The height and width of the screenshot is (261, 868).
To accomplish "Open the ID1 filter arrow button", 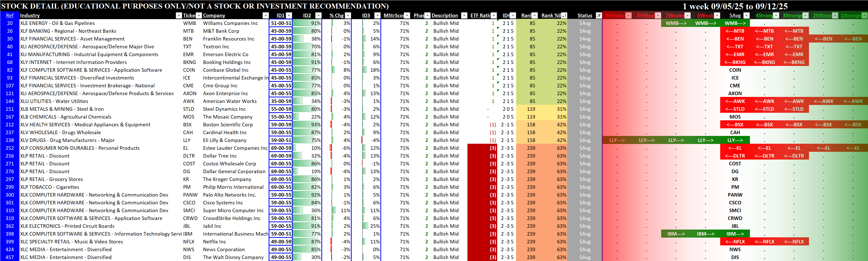I will click(289, 15).
